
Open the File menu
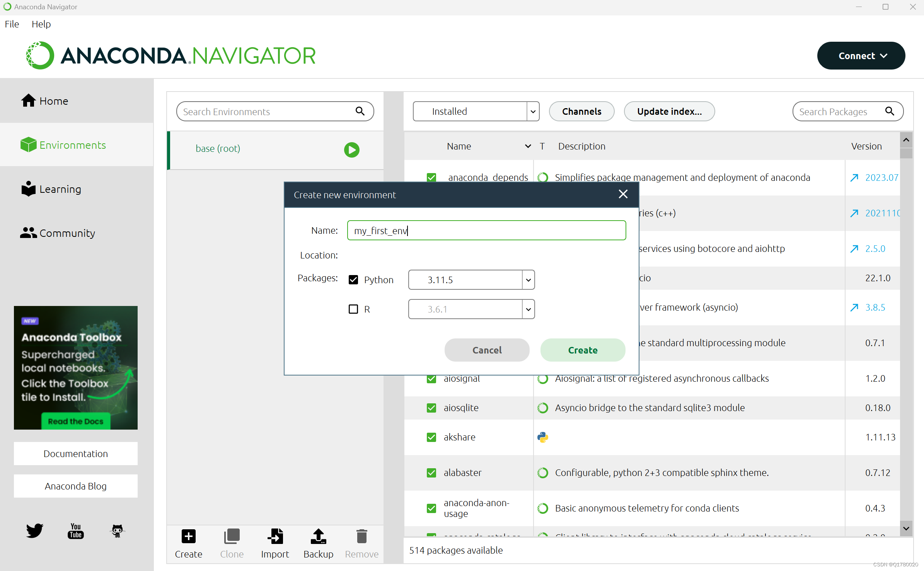[12, 24]
